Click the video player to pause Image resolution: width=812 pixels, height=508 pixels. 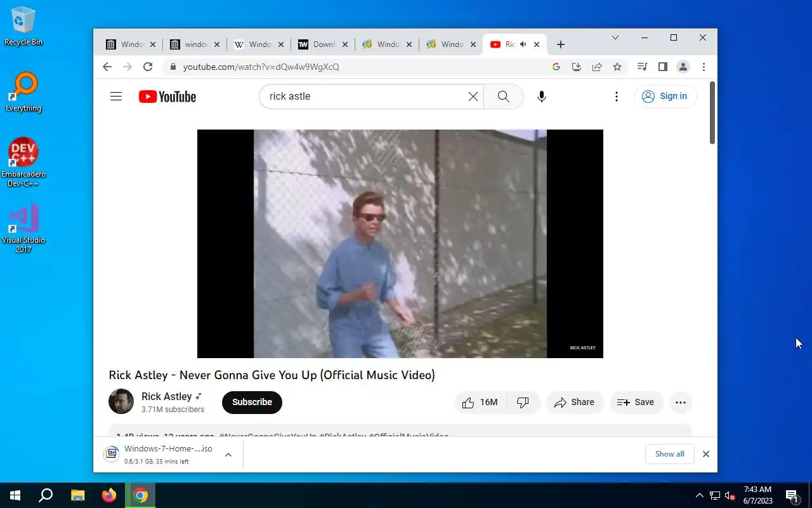[x=400, y=244]
